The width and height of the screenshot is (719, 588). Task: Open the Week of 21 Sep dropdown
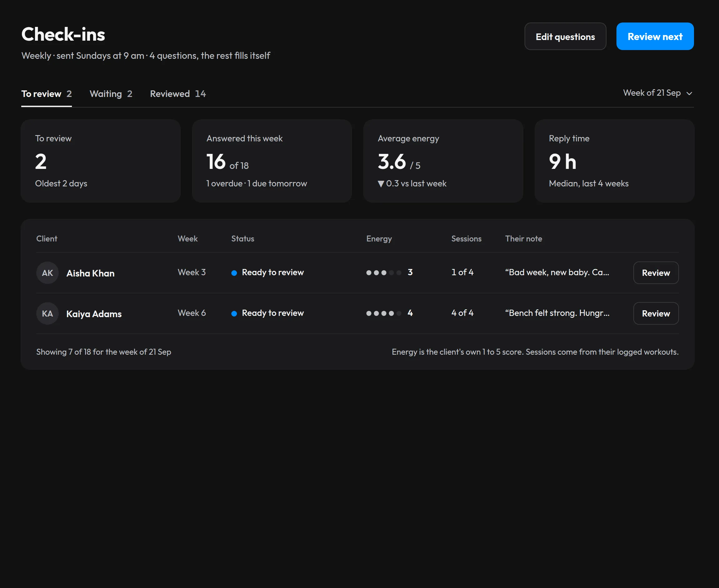[x=658, y=93]
